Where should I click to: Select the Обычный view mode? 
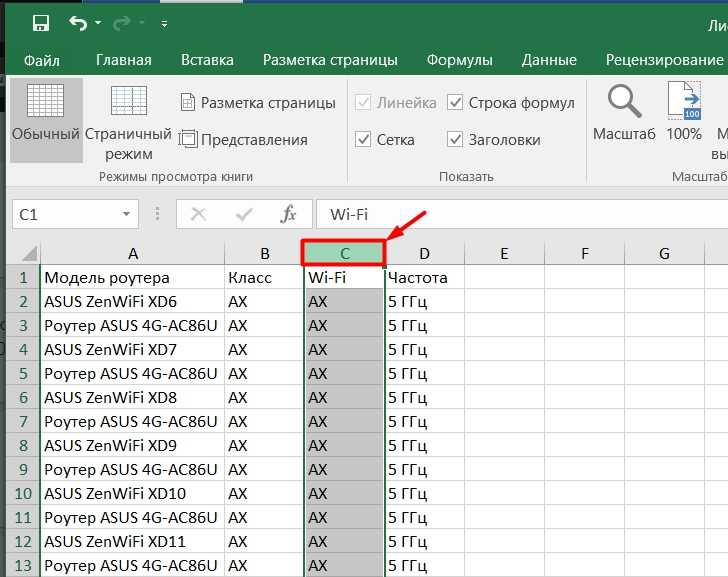[x=46, y=119]
